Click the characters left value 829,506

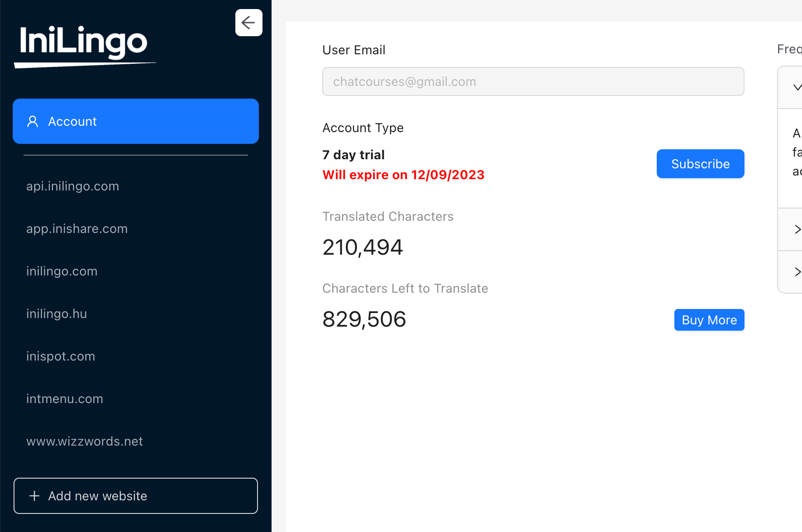(x=364, y=319)
